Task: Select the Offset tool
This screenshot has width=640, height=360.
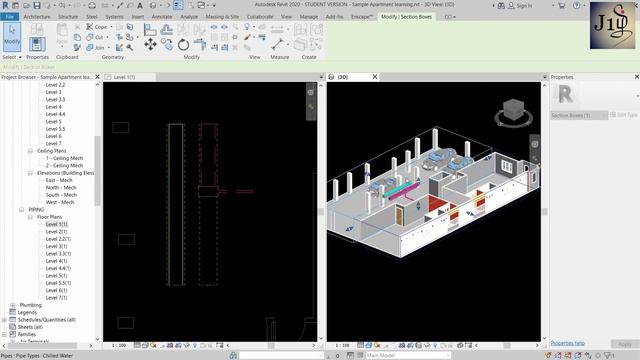Action: pos(167,30)
